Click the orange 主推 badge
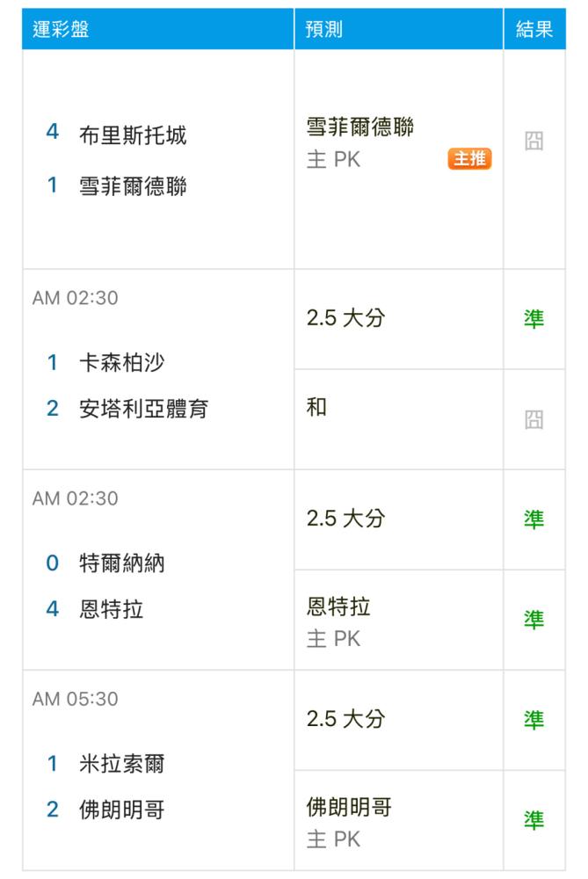588x879 pixels. click(469, 158)
